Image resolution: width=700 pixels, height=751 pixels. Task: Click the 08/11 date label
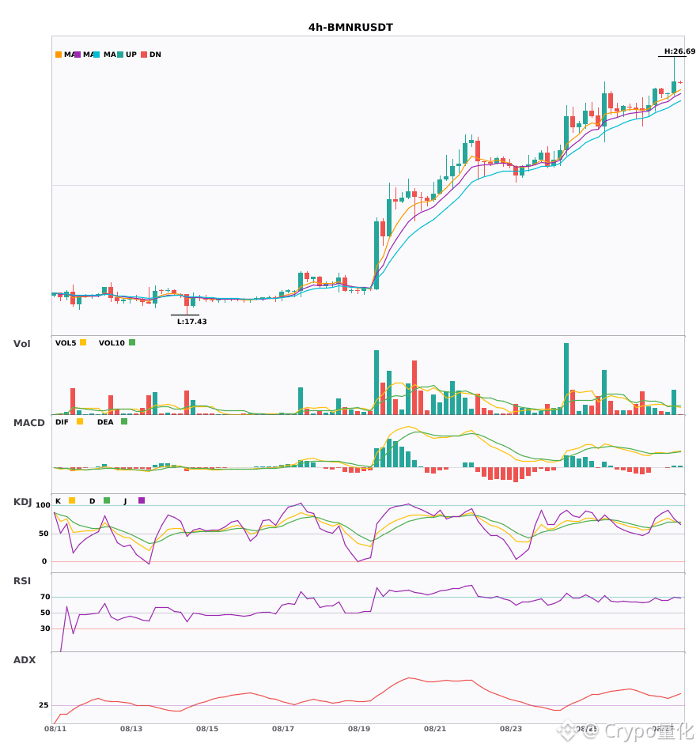55,729
